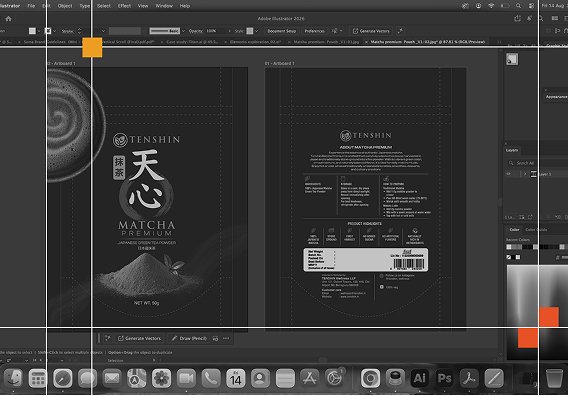Open Finder from the dock

[x=13, y=379]
